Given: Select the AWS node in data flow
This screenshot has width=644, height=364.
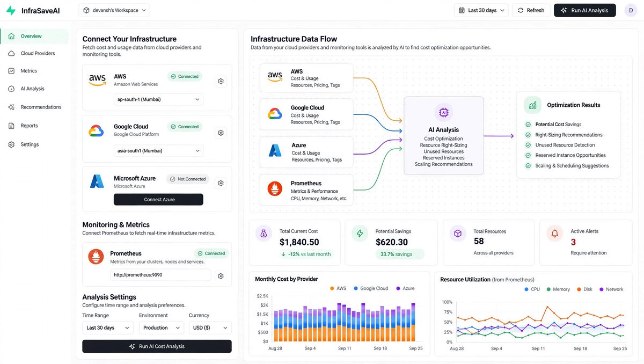Looking at the screenshot, I should point(306,78).
